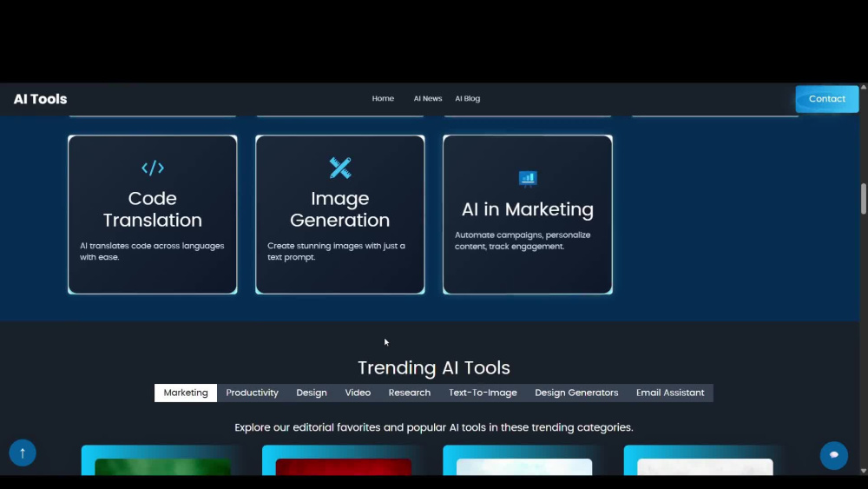
Task: Click 'Create stunning images' description text
Action: pyautogui.click(x=337, y=251)
